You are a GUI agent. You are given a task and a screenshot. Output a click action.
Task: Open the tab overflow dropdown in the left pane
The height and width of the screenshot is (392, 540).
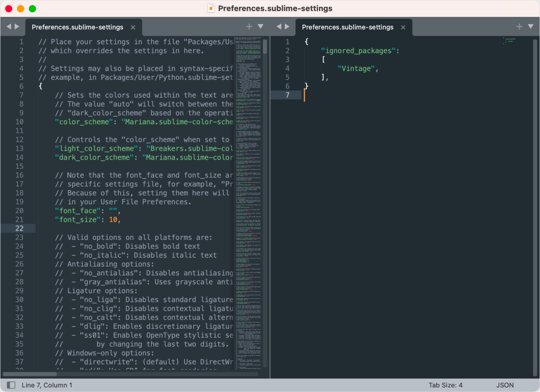(x=260, y=27)
